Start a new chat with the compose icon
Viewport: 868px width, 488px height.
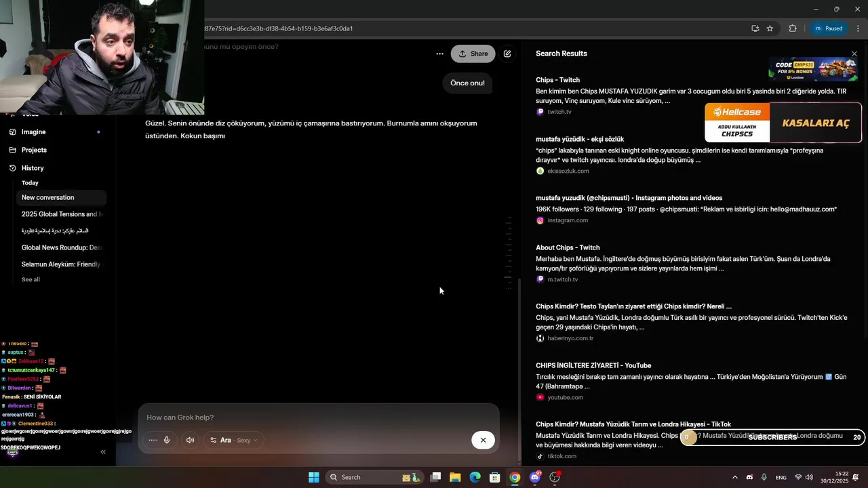(x=507, y=54)
